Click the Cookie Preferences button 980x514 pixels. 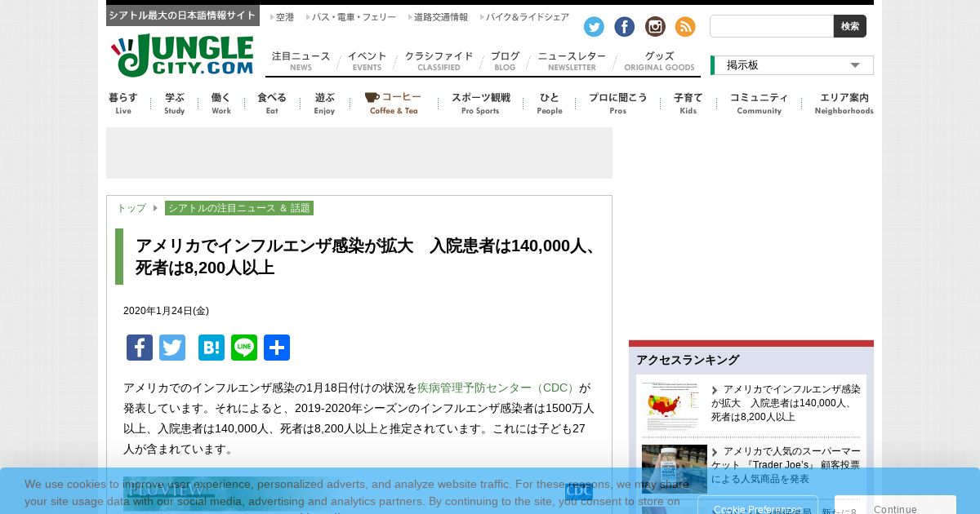pyautogui.click(x=758, y=509)
